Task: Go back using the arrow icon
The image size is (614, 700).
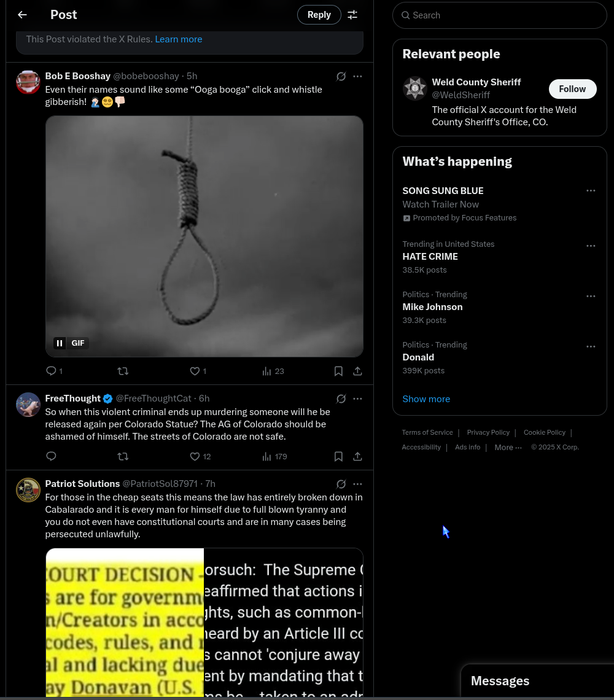Action: click(x=22, y=15)
